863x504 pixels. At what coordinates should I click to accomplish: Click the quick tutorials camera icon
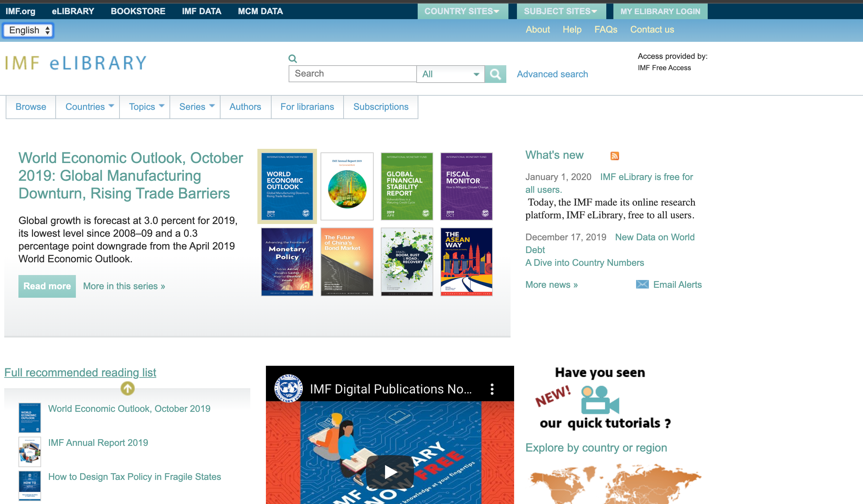pyautogui.click(x=600, y=400)
